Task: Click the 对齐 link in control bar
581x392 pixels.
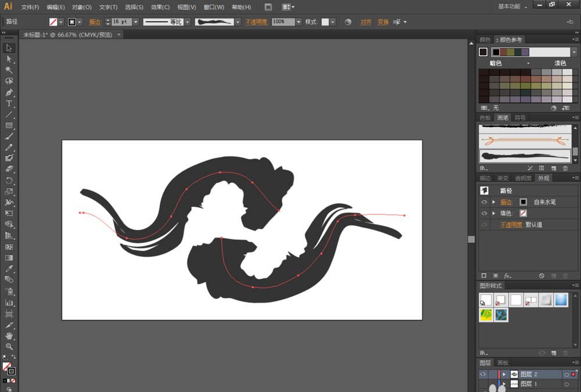Action: [365, 22]
